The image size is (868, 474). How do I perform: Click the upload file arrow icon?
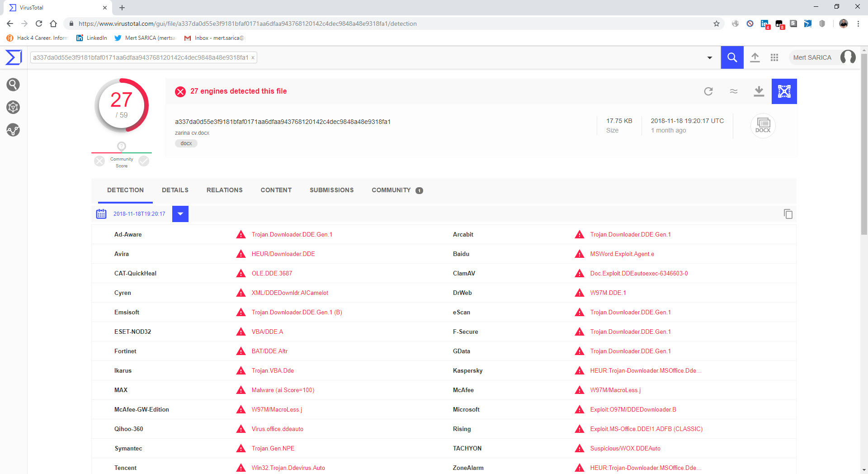pyautogui.click(x=755, y=57)
